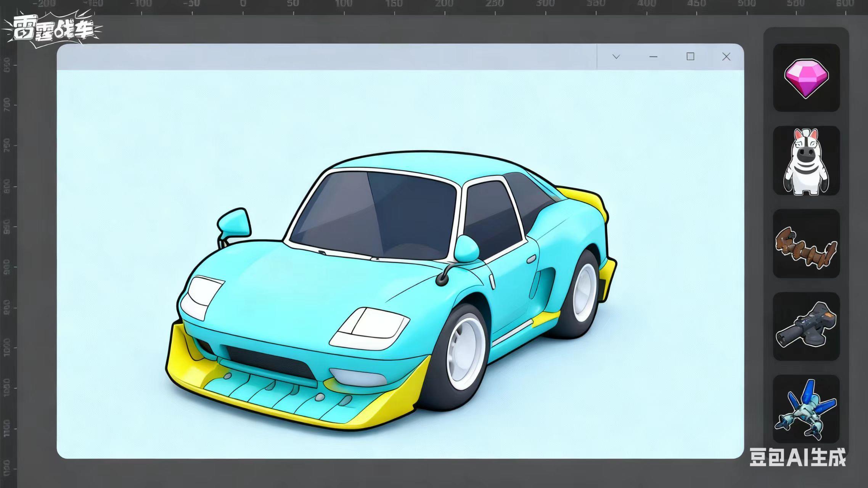This screenshot has height=488, width=868.
Task: Select the pink gem icon
Action: pyautogui.click(x=806, y=78)
